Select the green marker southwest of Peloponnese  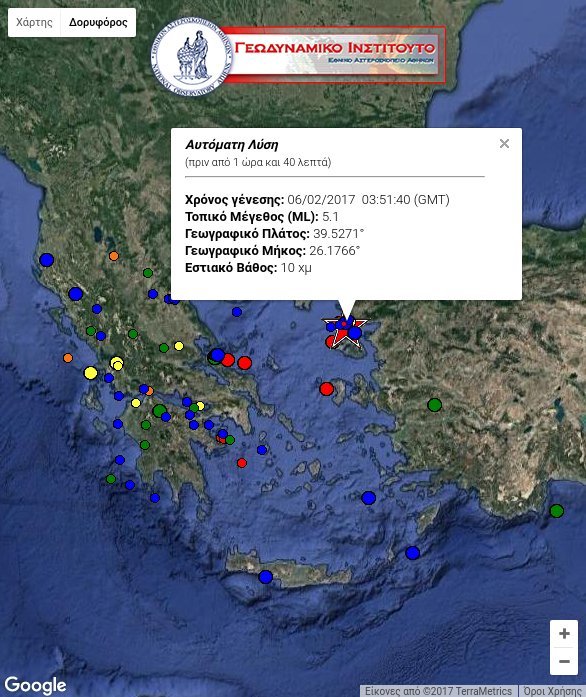tap(111, 479)
